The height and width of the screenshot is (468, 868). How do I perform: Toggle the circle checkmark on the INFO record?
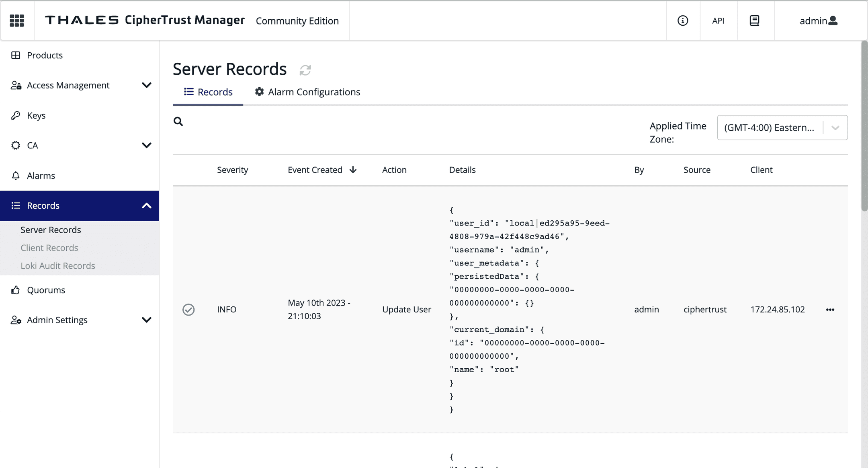(x=188, y=310)
